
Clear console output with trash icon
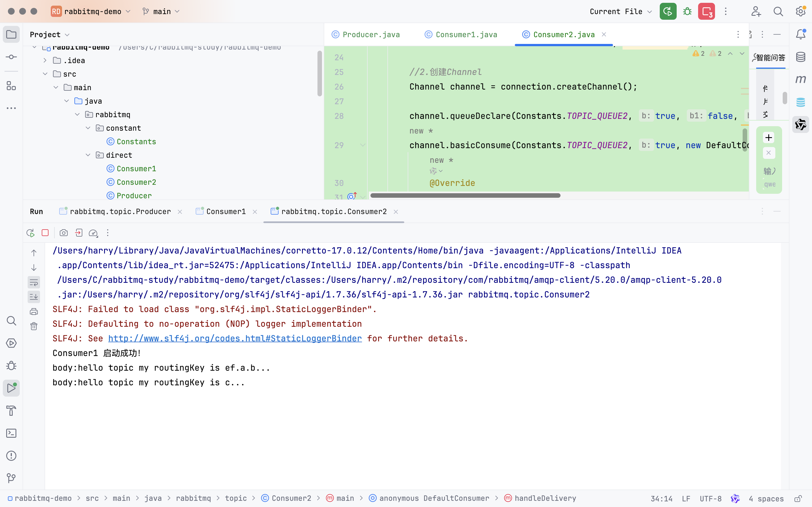click(34, 326)
